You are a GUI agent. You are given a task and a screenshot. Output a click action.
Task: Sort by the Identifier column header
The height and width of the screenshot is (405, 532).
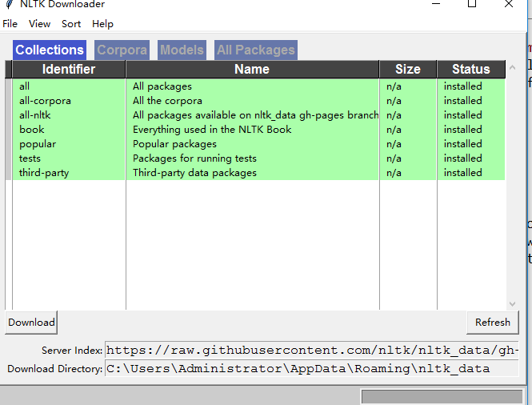tap(69, 70)
